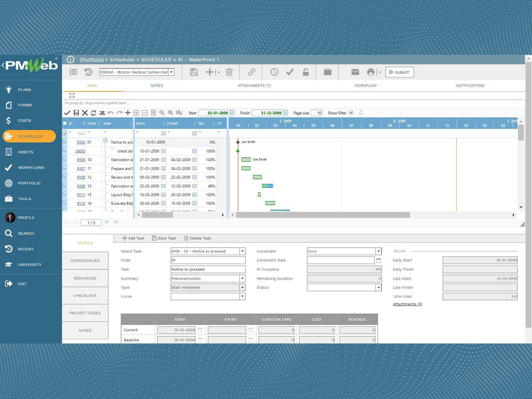
Task: Switch to the ATTACHMENTS (7) tab
Action: pyautogui.click(x=254, y=85)
